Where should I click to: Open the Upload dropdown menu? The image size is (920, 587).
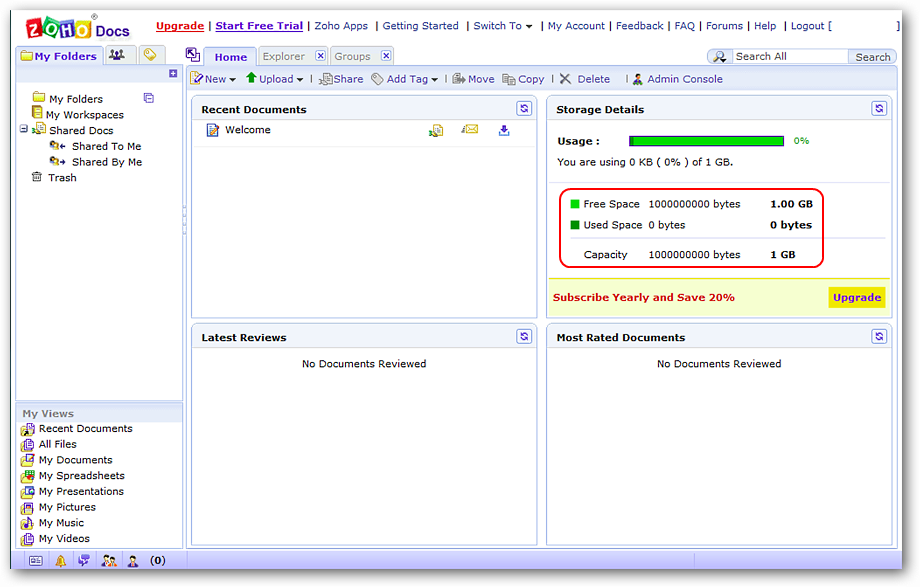(x=274, y=79)
